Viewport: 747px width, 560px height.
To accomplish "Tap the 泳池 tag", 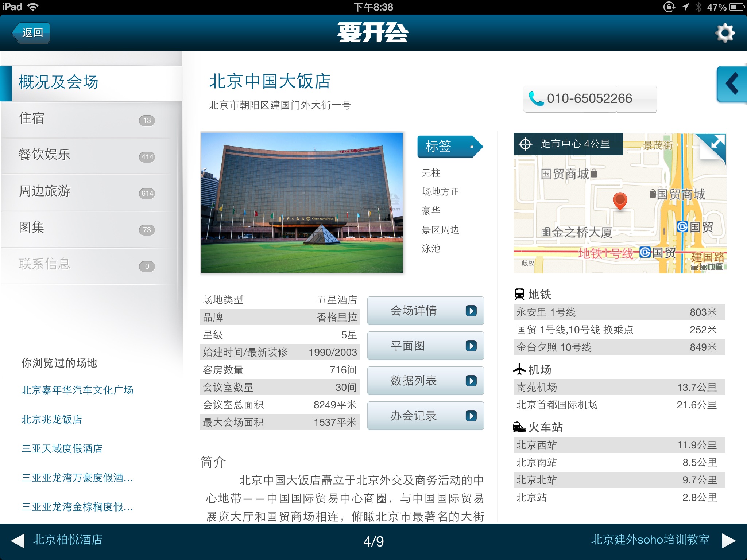I will pos(431,249).
